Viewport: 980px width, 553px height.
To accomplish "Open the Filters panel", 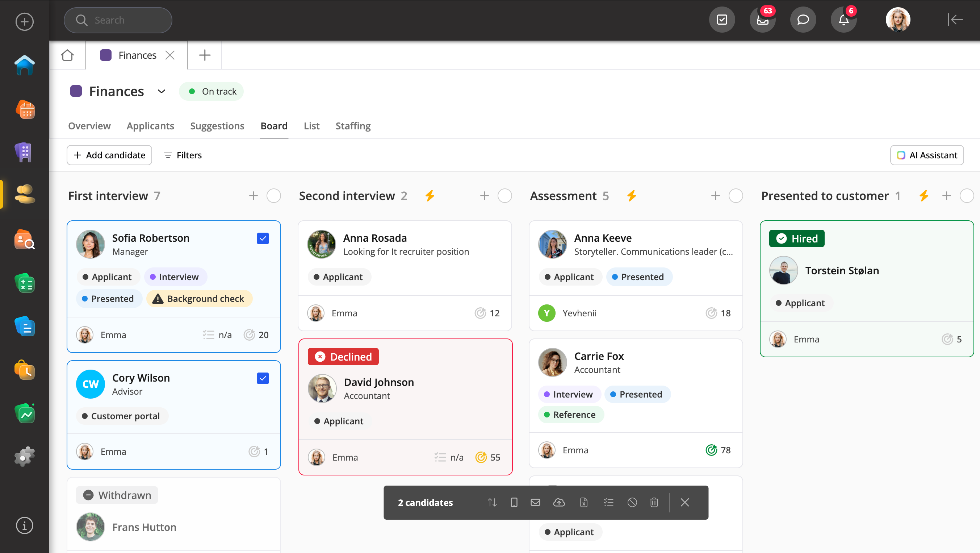I will click(183, 155).
